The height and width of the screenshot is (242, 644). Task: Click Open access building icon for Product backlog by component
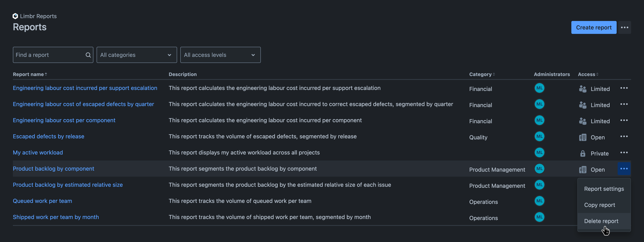(x=582, y=170)
